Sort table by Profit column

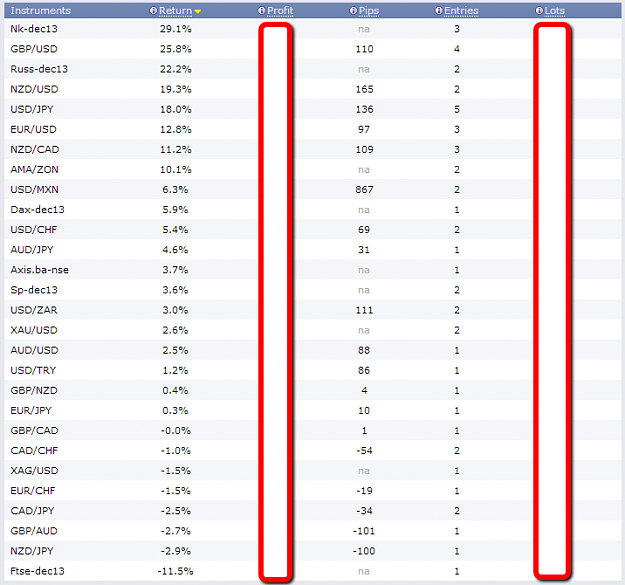coord(280,11)
